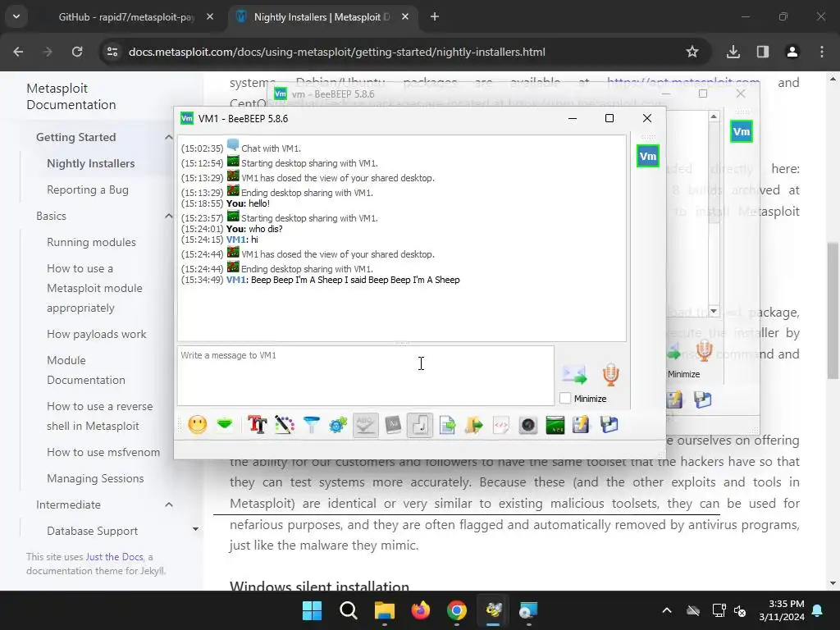The image size is (840, 630).
Task: Click the VM1 user avatar in the chat sidebar
Action: click(648, 157)
